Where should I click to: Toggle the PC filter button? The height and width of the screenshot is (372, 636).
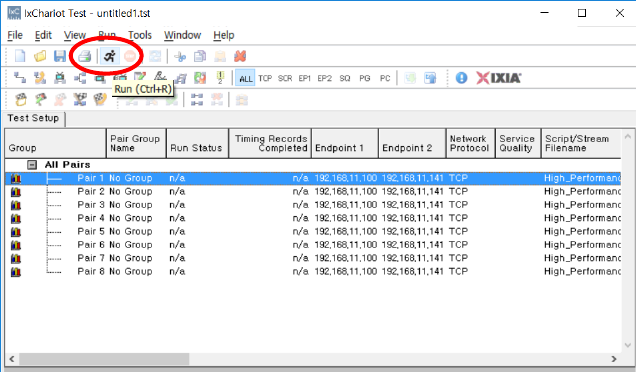click(385, 78)
